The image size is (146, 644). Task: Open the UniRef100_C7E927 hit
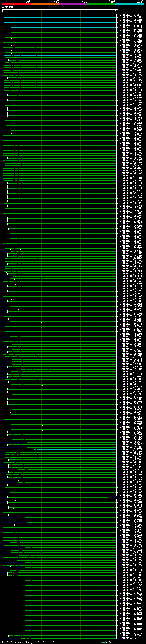coord(131,597)
